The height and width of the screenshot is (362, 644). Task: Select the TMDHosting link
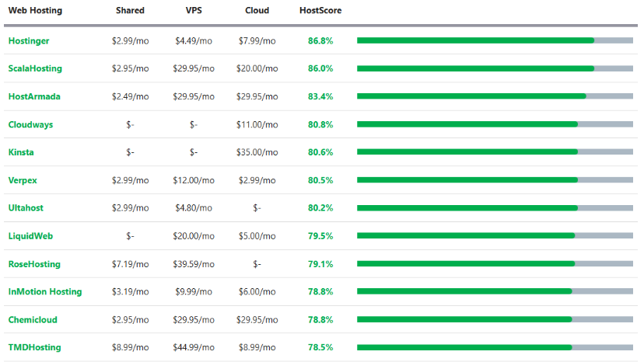(34, 348)
